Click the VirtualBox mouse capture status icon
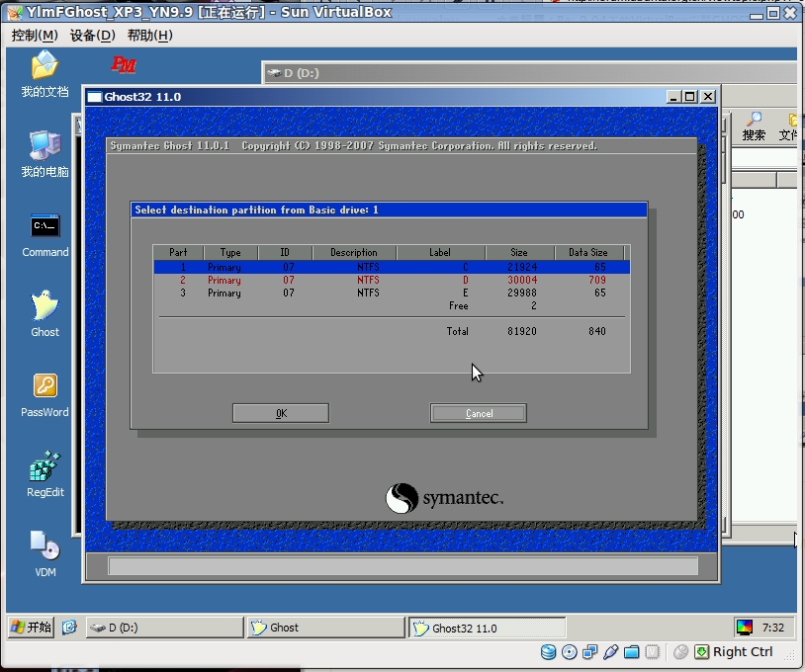This screenshot has width=805, height=672. pos(680,652)
